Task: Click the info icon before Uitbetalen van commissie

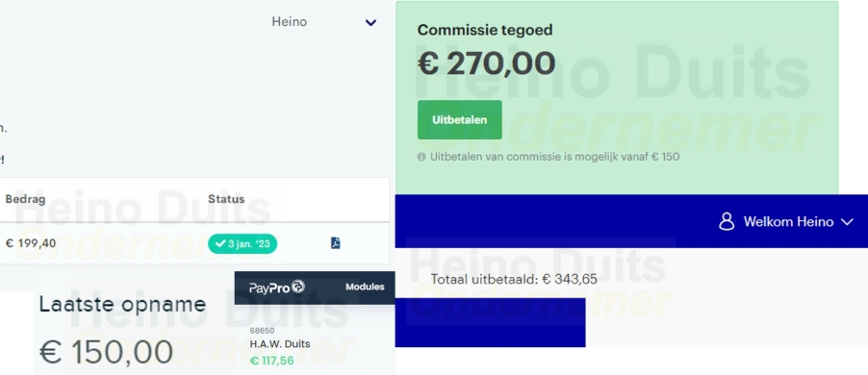Action: [421, 157]
